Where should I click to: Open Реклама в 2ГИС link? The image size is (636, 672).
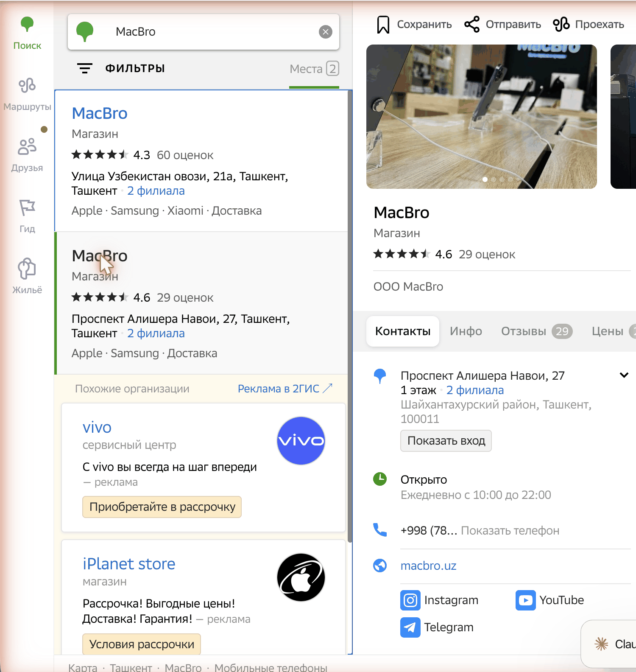(x=285, y=389)
